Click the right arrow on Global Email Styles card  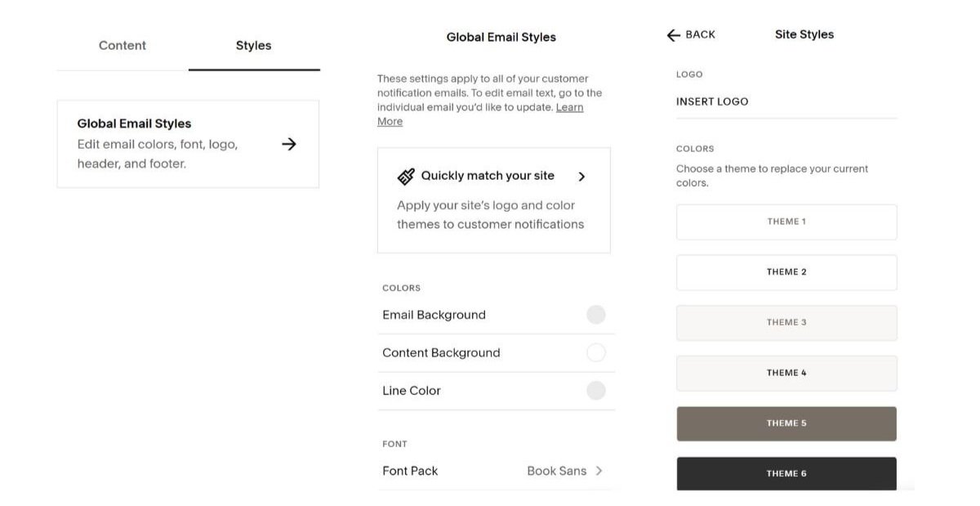[x=289, y=143]
